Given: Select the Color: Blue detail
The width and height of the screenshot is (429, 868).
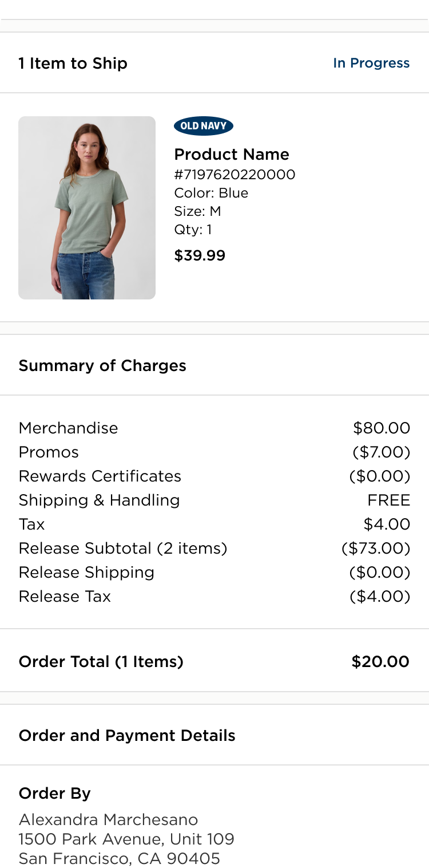Looking at the screenshot, I should (x=211, y=193).
